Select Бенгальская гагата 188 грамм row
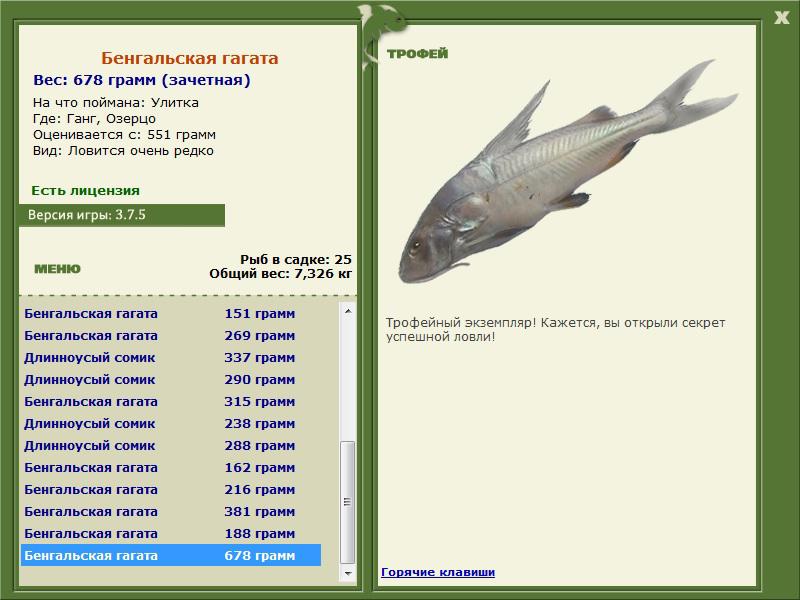This screenshot has height=600, width=800. coord(171,533)
